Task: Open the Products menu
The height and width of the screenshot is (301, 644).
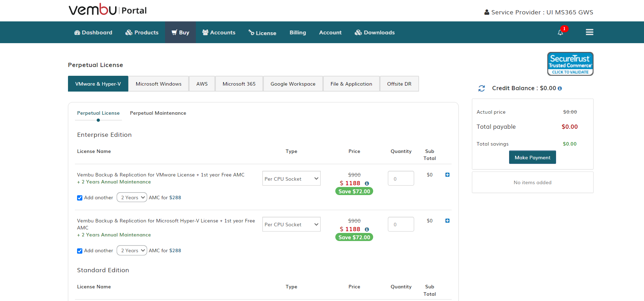Action: click(142, 32)
